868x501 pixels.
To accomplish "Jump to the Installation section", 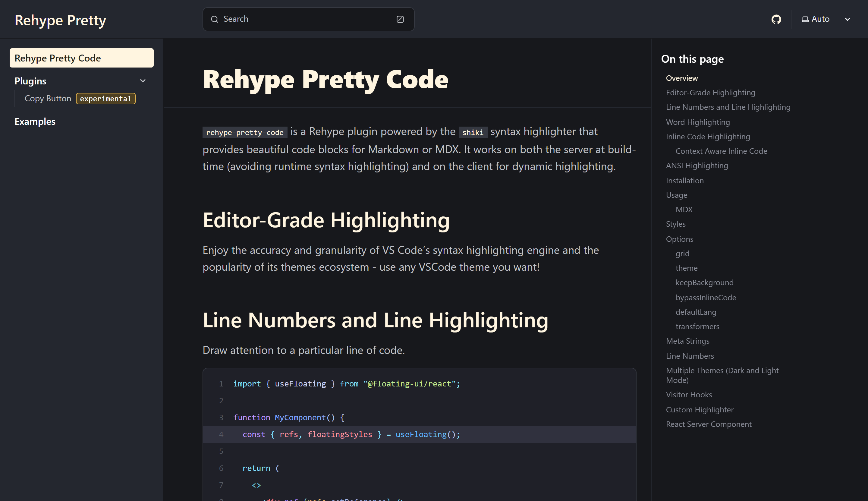I will [x=685, y=180].
